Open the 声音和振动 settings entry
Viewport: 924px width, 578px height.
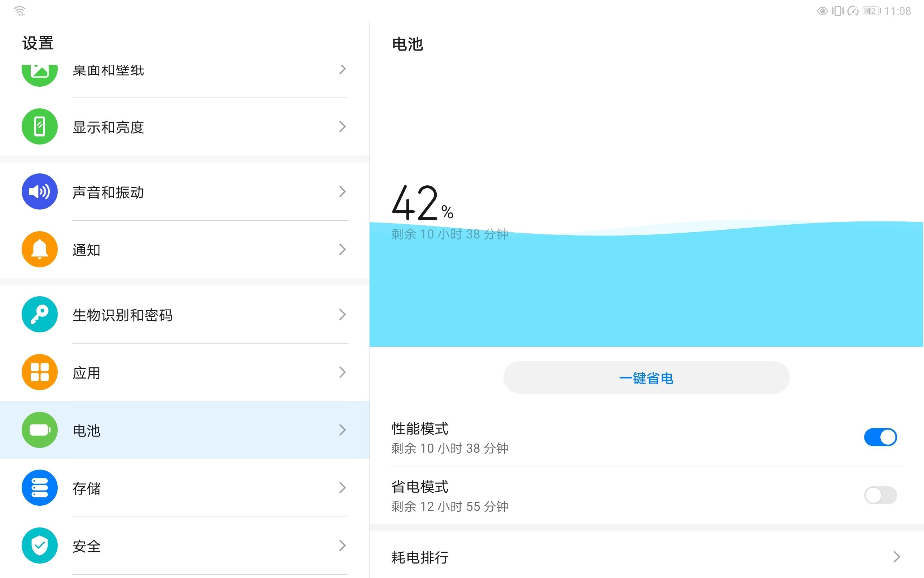[x=185, y=191]
